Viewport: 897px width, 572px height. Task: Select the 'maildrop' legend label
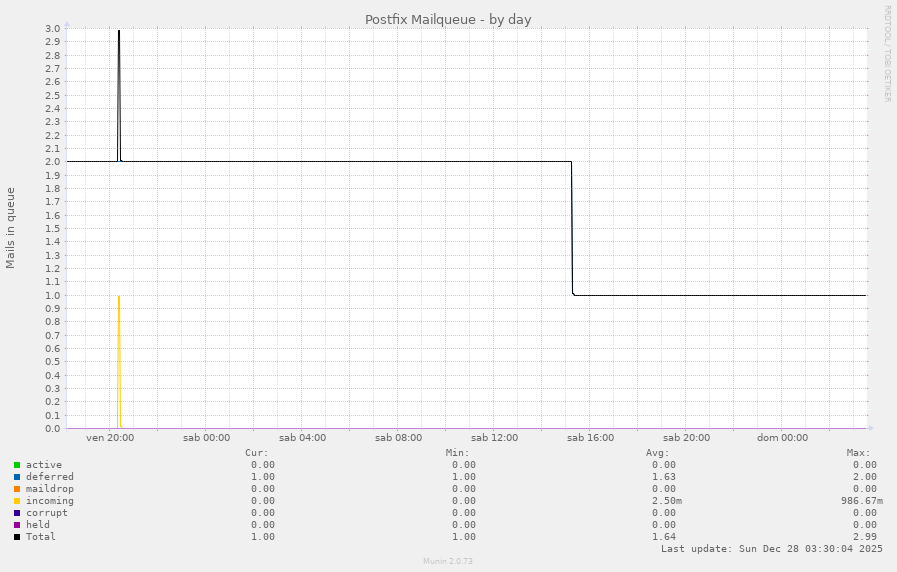50,489
